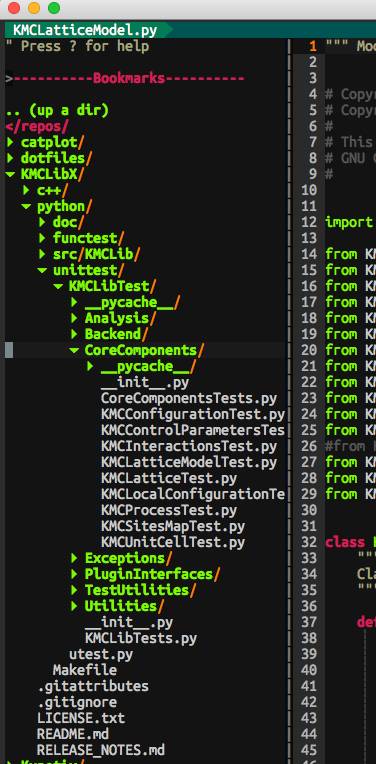Select the CoreComponents directory name
376x764 pixels.
pos(141,350)
